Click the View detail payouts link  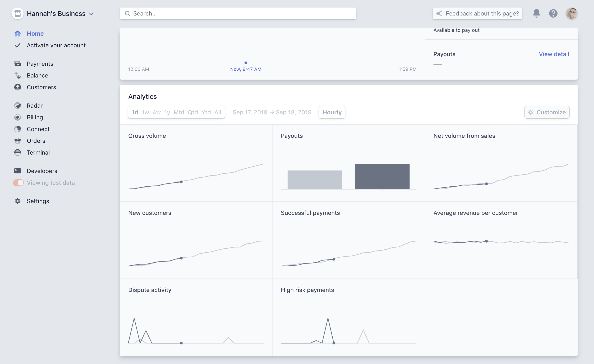point(554,54)
